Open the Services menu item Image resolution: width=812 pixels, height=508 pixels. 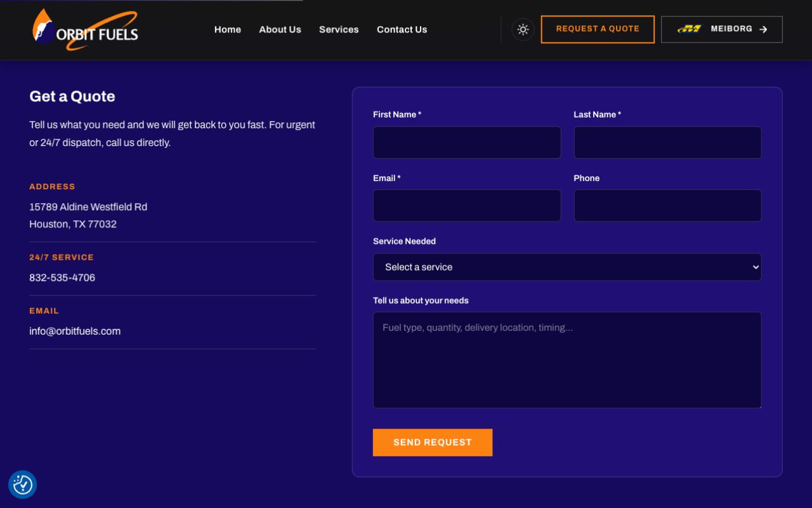(339, 29)
